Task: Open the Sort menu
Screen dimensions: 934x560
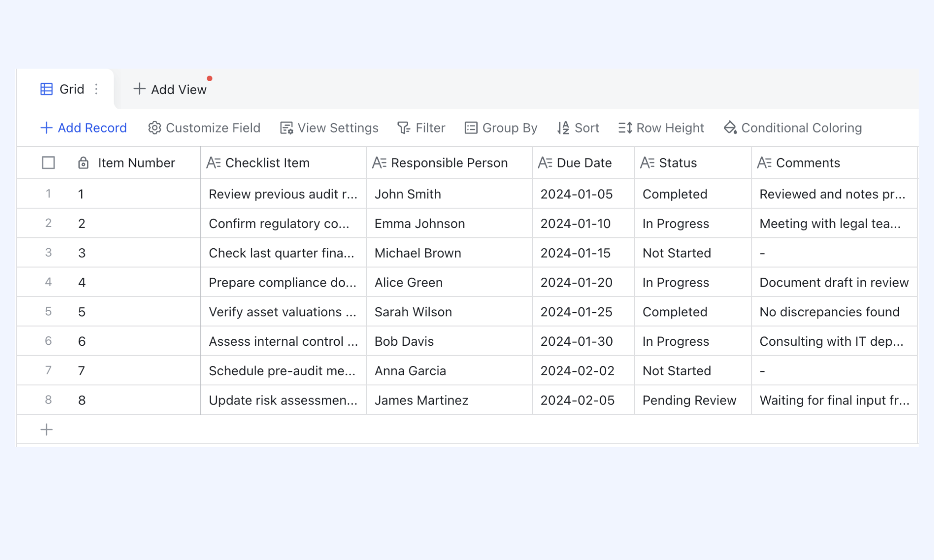Action: click(x=578, y=128)
